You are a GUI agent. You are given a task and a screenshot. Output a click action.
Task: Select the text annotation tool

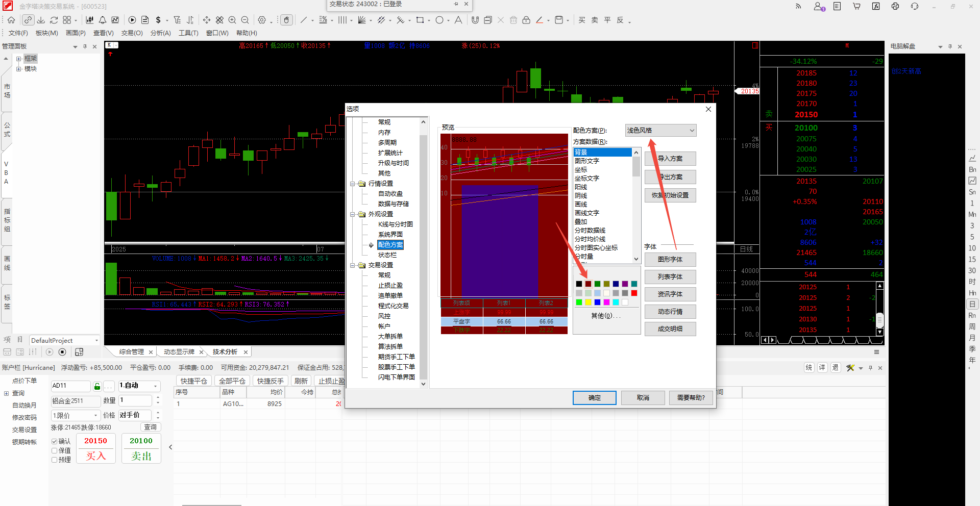click(x=458, y=20)
